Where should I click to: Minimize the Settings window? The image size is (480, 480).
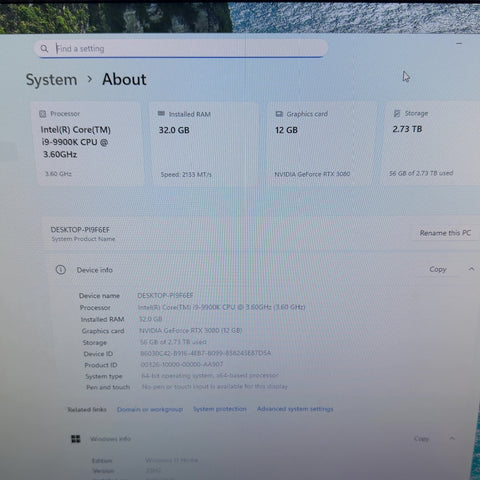pos(459,44)
